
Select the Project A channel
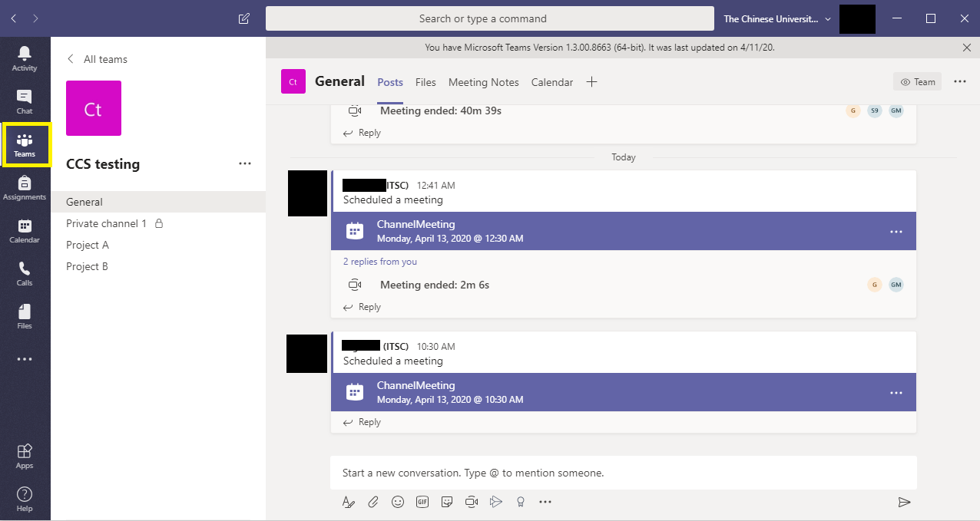coord(158,245)
